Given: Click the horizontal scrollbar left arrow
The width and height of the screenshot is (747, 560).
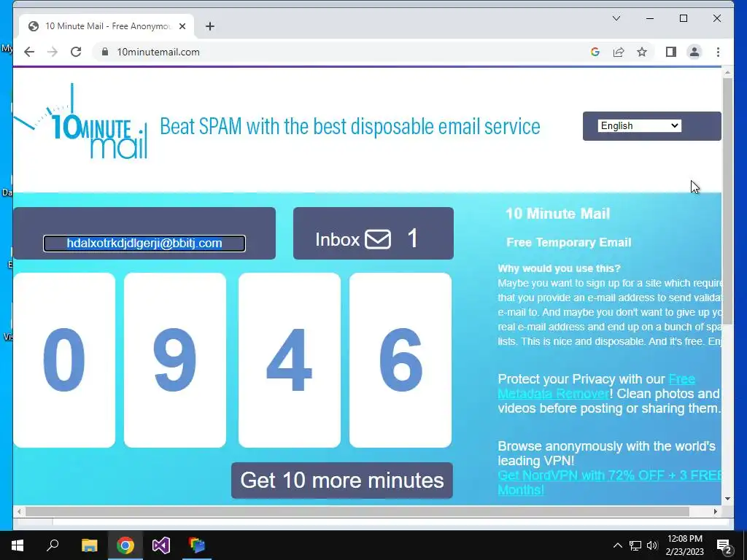Looking at the screenshot, I should coord(19,511).
